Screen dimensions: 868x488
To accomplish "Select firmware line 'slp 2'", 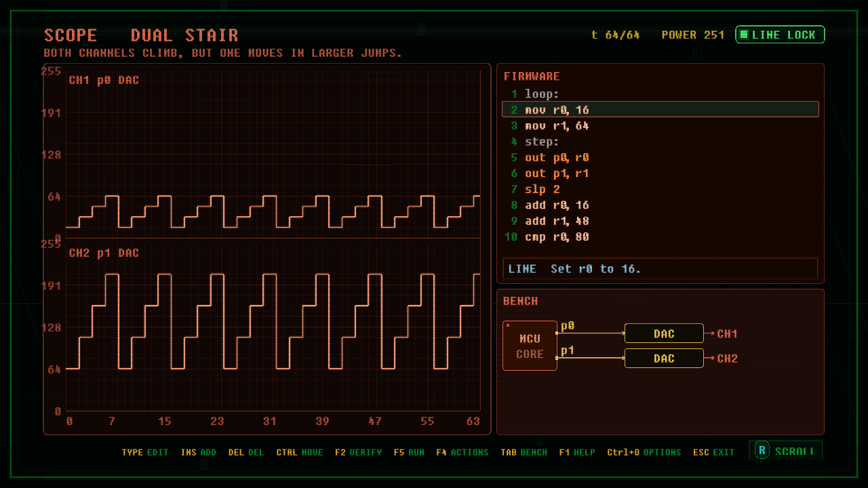I will point(660,189).
